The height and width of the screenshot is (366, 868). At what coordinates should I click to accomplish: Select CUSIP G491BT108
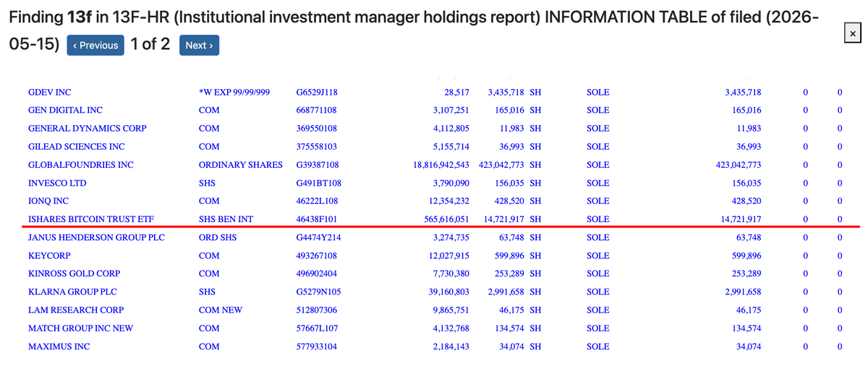coord(319,184)
